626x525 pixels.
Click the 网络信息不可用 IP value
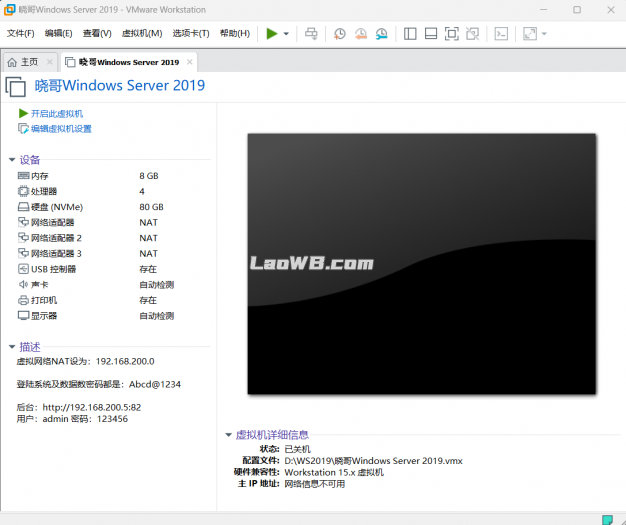point(315,484)
